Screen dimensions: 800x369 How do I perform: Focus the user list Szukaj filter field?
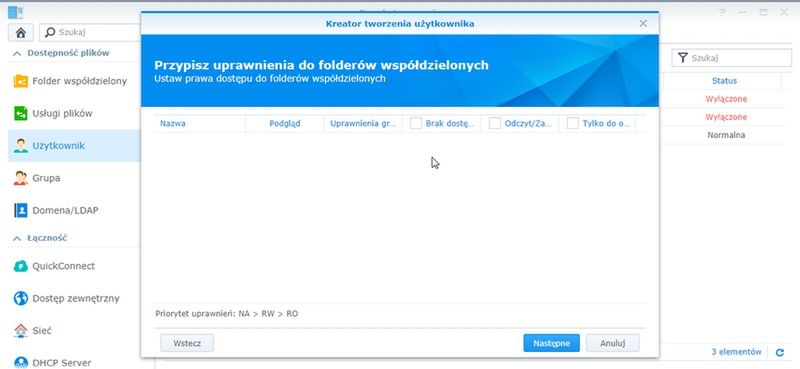tap(732, 58)
